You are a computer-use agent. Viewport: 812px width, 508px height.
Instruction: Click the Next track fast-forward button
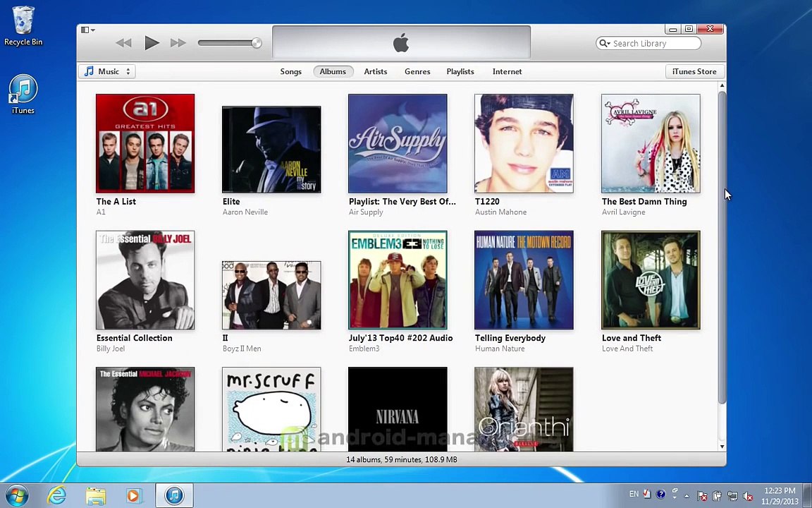[178, 43]
